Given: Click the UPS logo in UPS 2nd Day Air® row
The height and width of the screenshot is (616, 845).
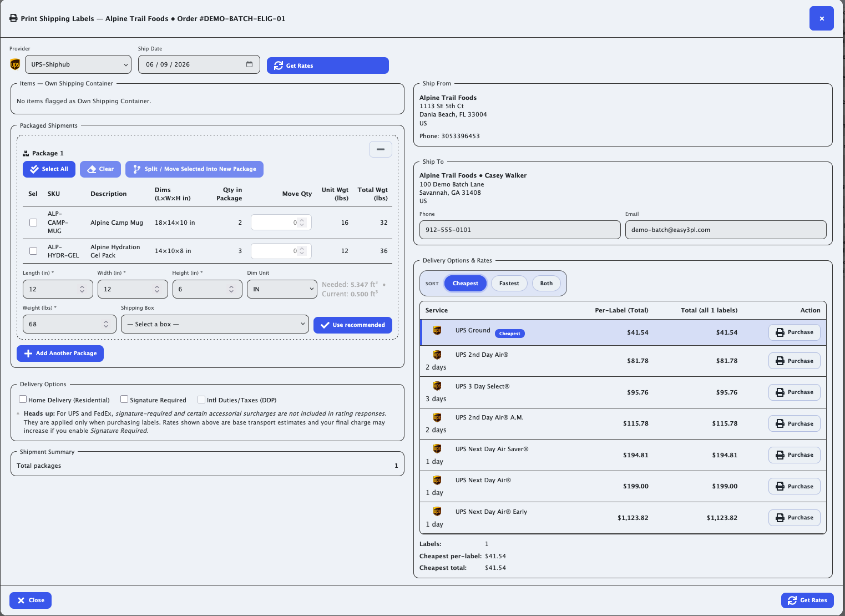Looking at the screenshot, I should (437, 355).
